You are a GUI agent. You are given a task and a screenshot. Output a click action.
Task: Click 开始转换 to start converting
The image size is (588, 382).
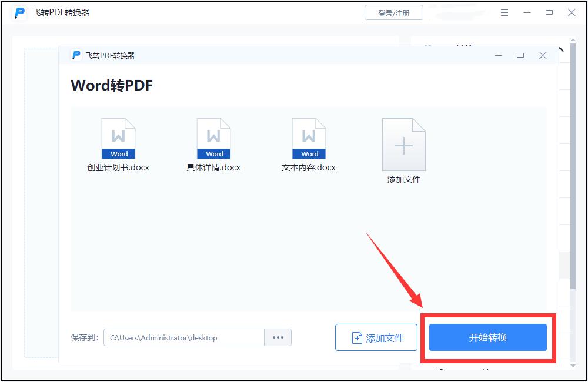point(487,337)
